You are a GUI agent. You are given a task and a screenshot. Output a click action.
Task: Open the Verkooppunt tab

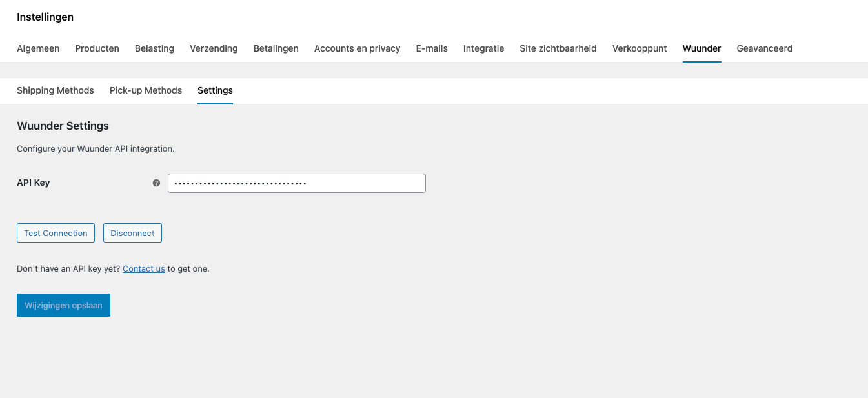(640, 48)
